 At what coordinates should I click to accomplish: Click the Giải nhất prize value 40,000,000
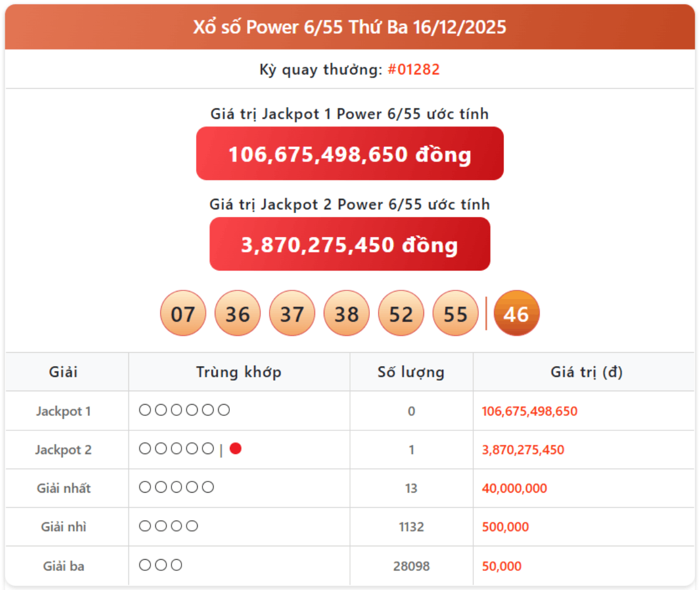(514, 489)
